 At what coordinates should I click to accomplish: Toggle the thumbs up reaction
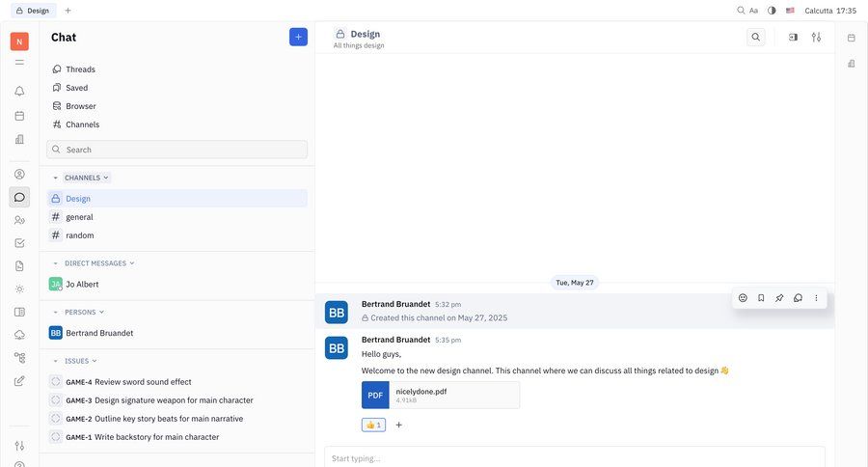point(373,425)
